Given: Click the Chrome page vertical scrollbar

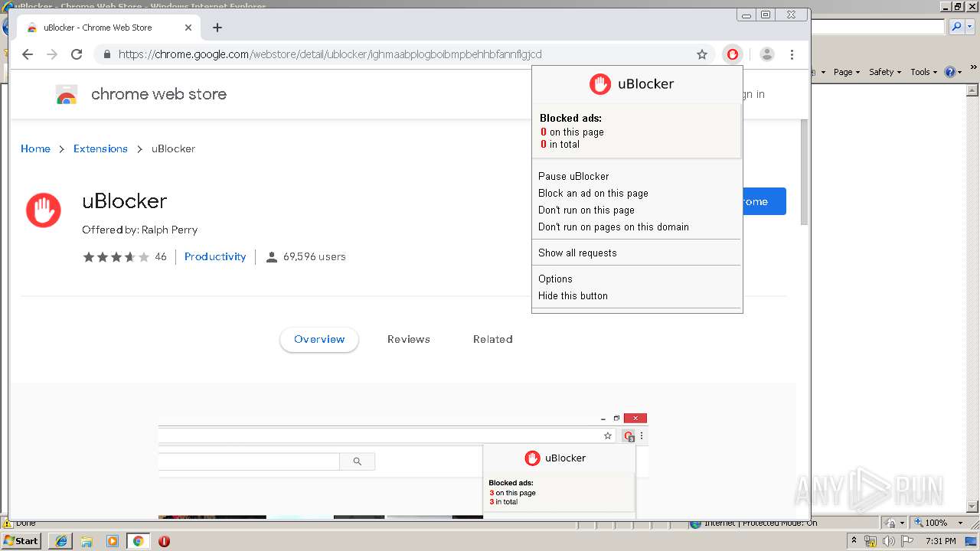Looking at the screenshot, I should [803, 171].
